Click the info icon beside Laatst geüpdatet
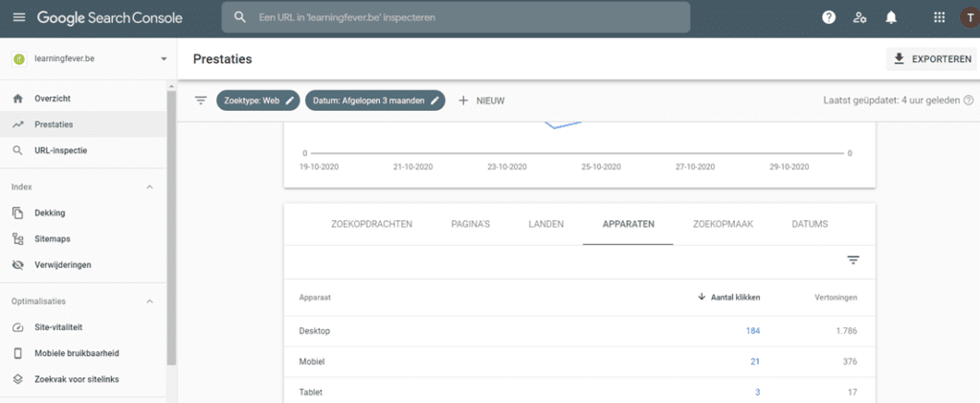 pos(969,100)
